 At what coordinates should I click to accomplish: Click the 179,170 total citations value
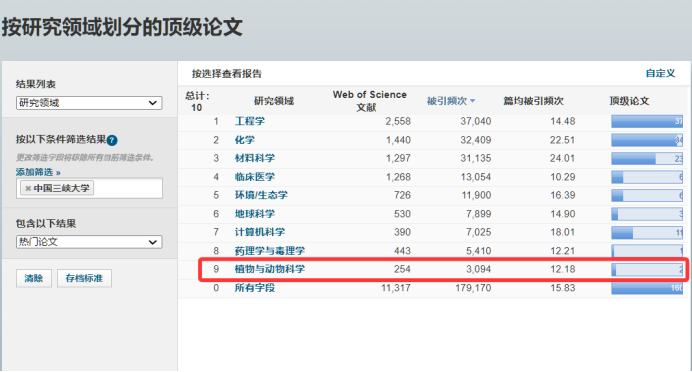tap(473, 288)
